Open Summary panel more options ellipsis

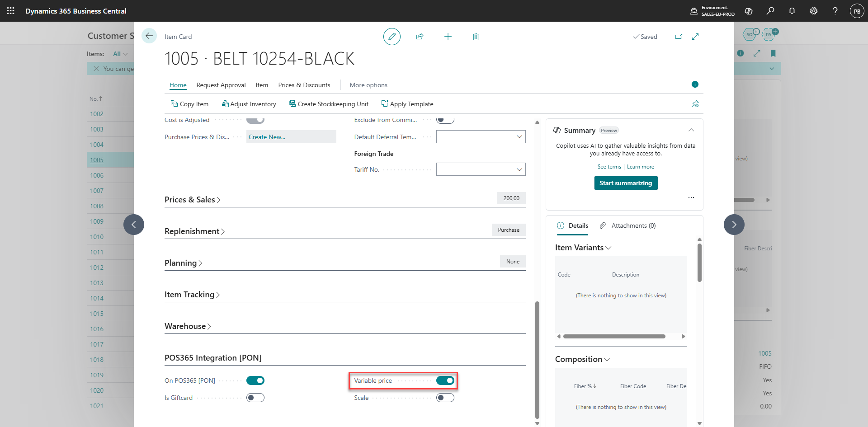point(691,197)
